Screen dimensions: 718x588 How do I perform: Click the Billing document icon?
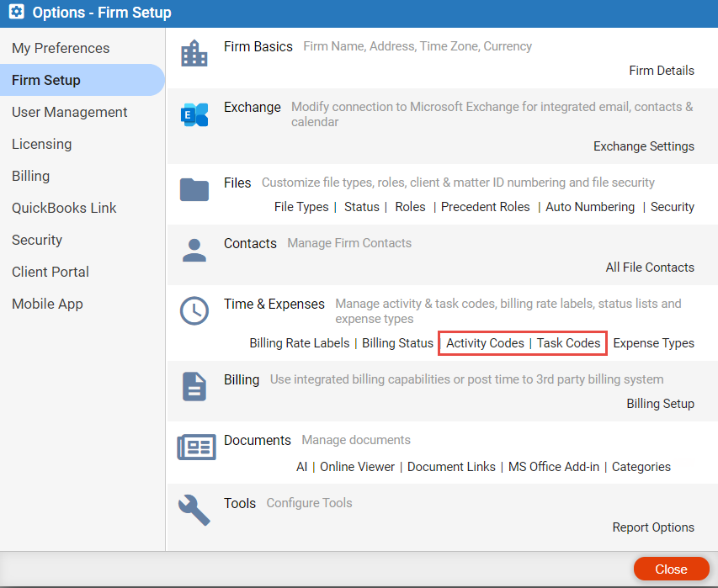coord(194,387)
